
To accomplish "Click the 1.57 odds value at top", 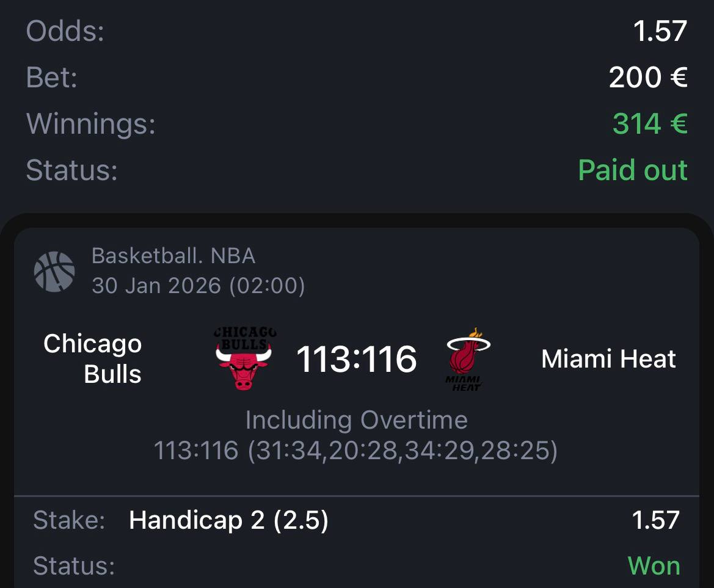I will tap(660, 31).
